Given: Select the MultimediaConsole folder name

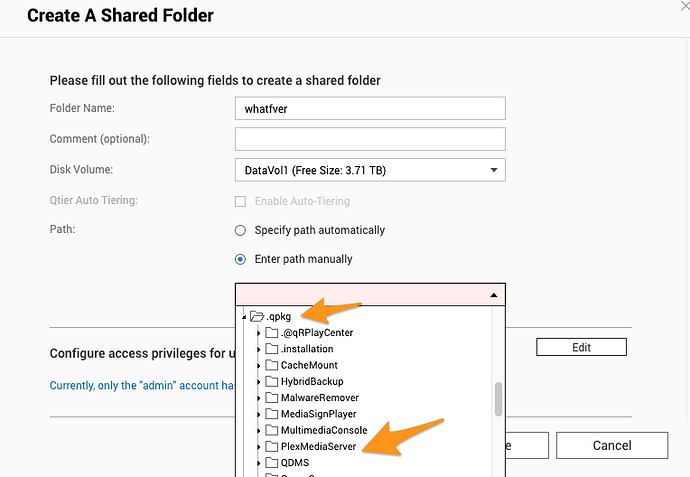Looking at the screenshot, I should pyautogui.click(x=324, y=430).
